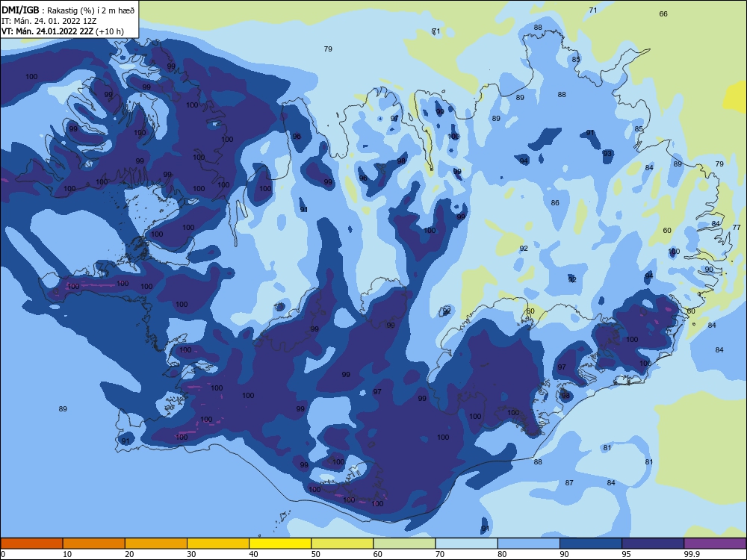The image size is (747, 560).
Task: Click the color scale label '20'
Action: point(129,554)
